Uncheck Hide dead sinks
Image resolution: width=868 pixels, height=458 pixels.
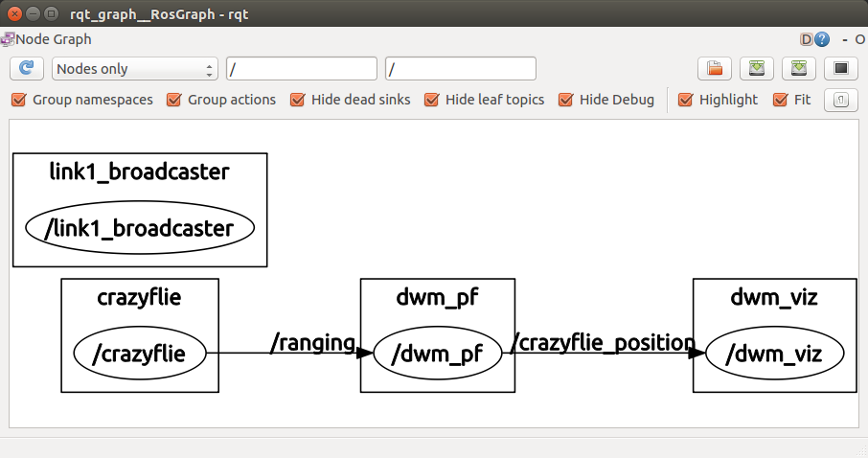coord(297,100)
